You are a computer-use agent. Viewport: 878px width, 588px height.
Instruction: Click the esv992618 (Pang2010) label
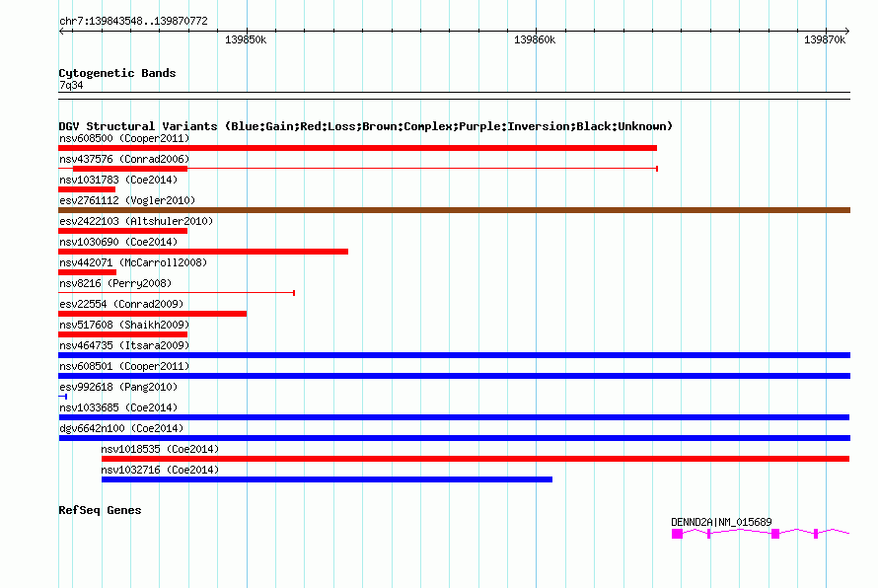[x=118, y=387]
